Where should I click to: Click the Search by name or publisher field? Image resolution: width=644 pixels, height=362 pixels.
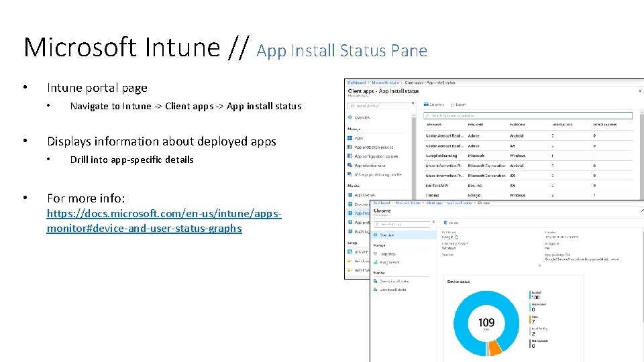528,116
